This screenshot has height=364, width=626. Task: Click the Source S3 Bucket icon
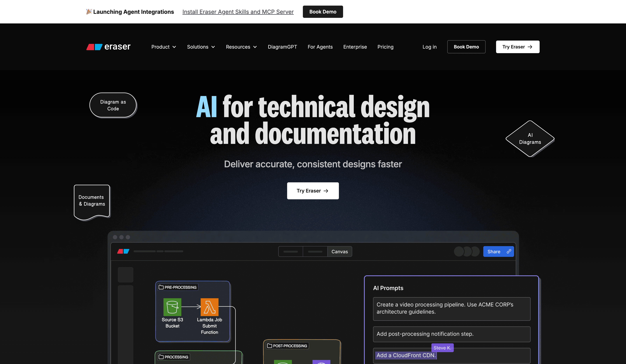[x=172, y=307]
